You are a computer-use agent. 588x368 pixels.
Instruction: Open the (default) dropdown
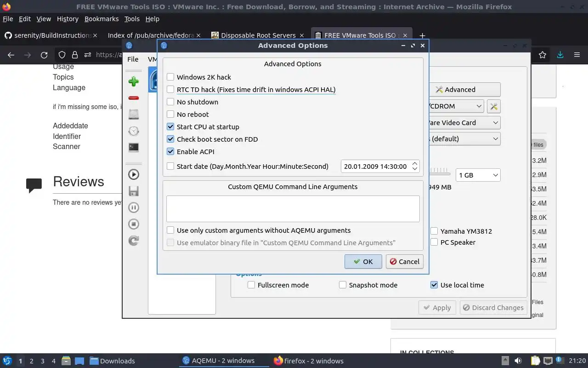pos(464,139)
